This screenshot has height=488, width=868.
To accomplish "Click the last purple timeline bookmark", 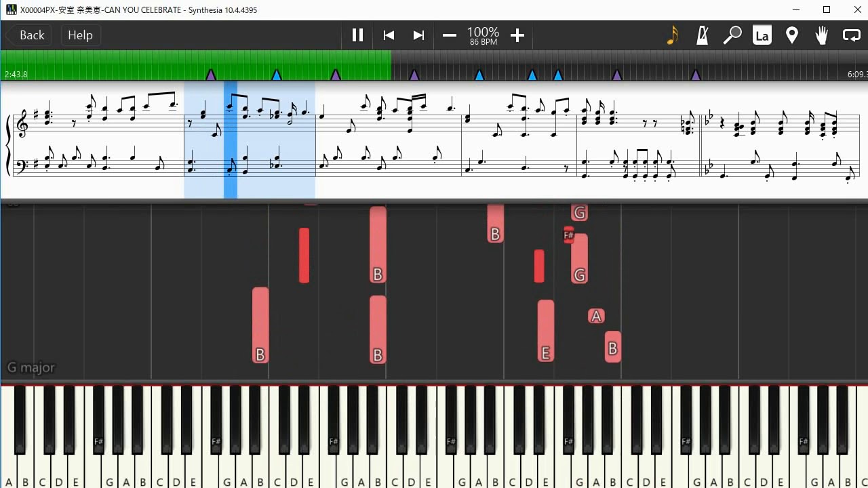I will pyautogui.click(x=696, y=75).
